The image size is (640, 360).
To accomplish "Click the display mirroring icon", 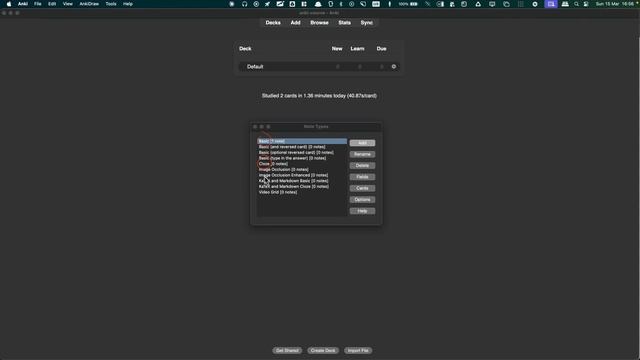I will tap(492, 4).
